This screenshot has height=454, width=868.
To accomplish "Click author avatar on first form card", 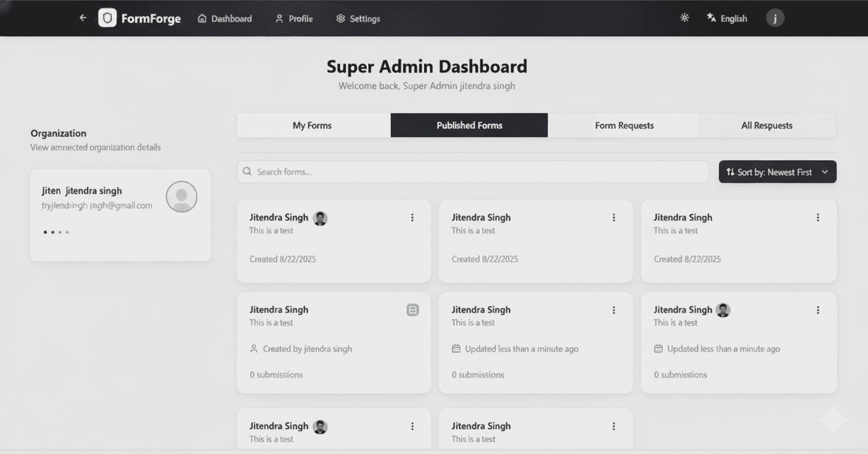I will tap(320, 218).
